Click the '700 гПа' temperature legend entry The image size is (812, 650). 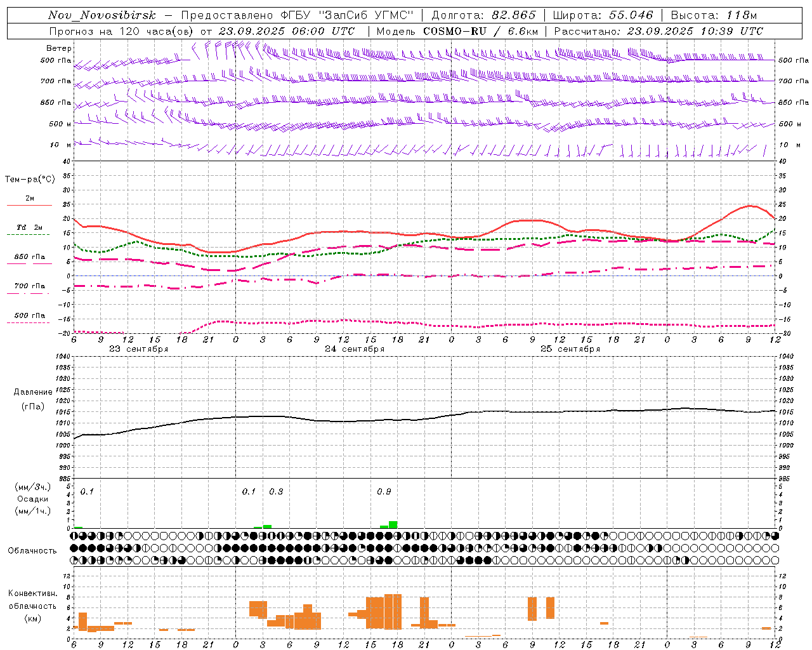pyautogui.click(x=30, y=286)
